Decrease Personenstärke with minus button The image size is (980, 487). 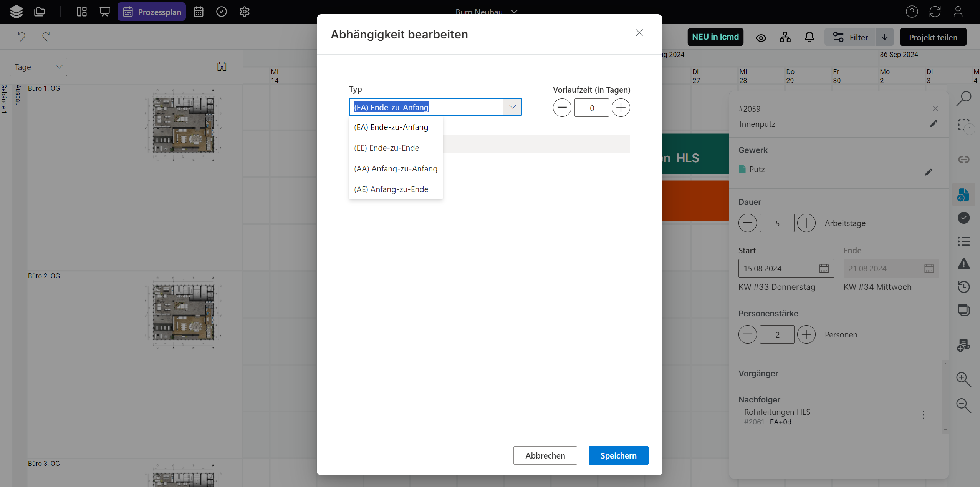click(748, 334)
